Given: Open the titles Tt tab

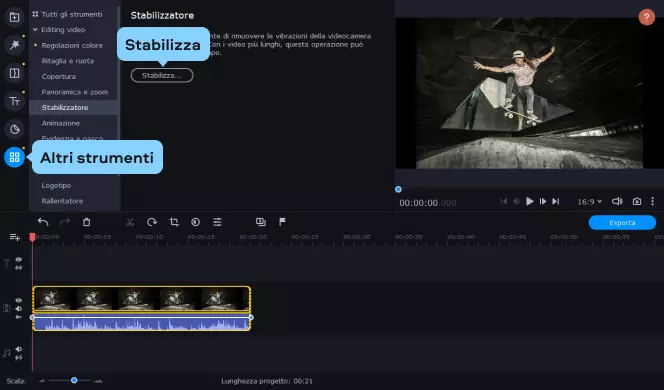Looking at the screenshot, I should (14, 101).
